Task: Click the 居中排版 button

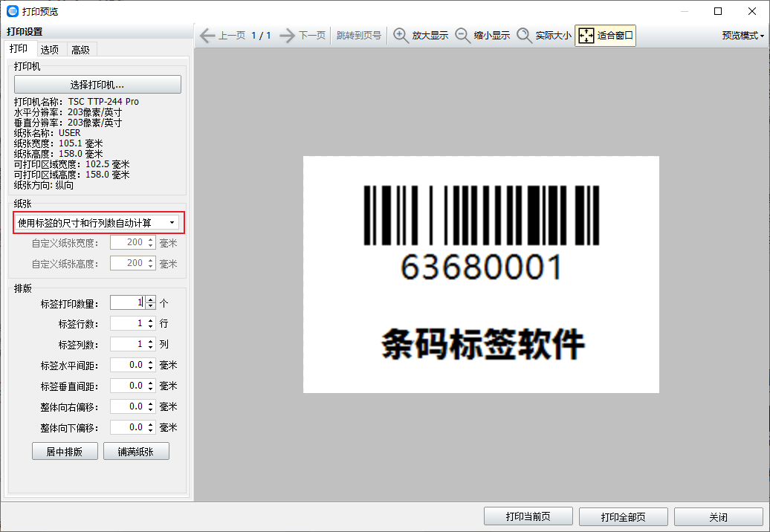Action: pos(65,452)
